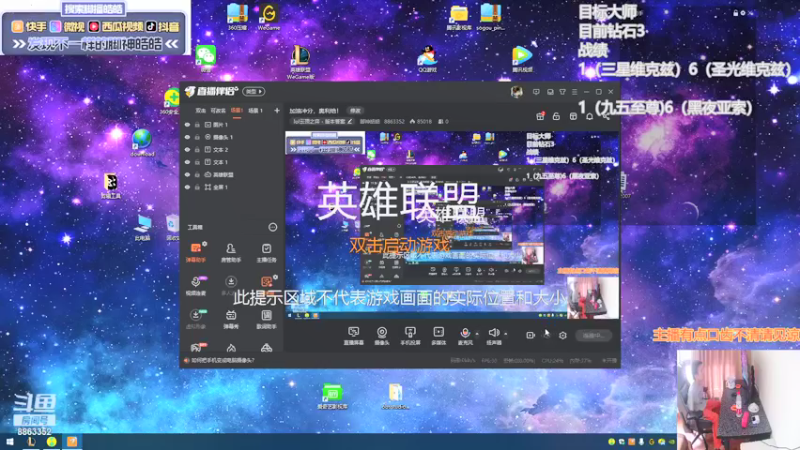Screen dimensions: 800x450
Task: Open the second tab in the scene bar
Action: pyautogui.click(x=218, y=110)
